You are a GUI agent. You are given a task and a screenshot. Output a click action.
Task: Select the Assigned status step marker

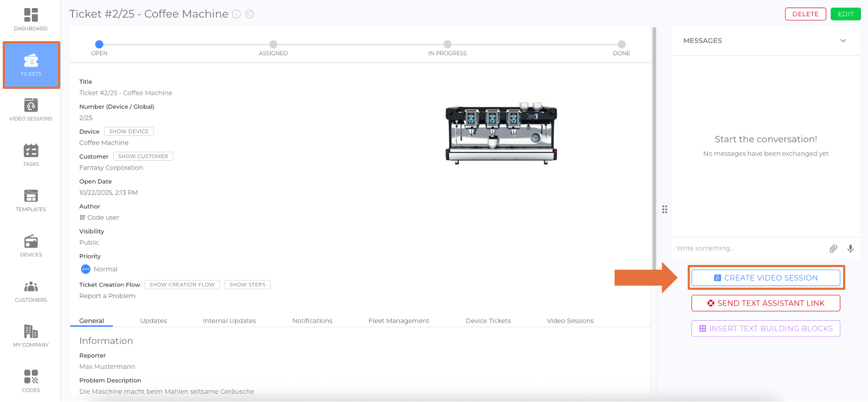coord(273,44)
